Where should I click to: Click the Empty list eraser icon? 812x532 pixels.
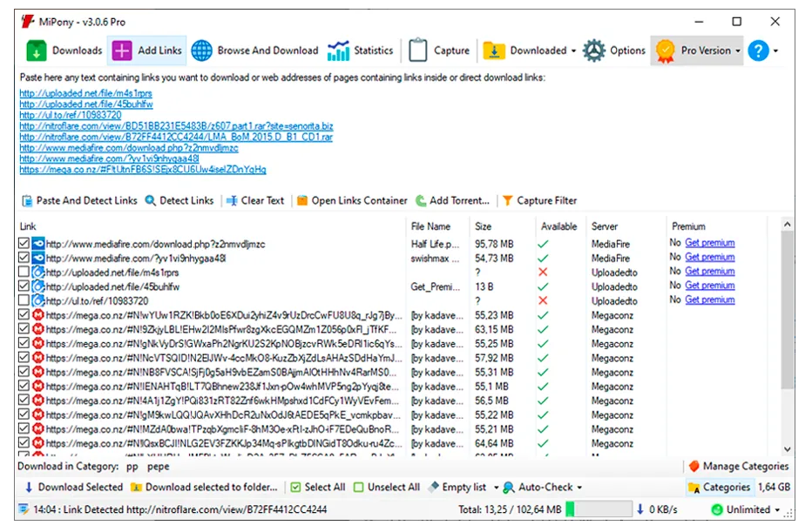point(434,487)
